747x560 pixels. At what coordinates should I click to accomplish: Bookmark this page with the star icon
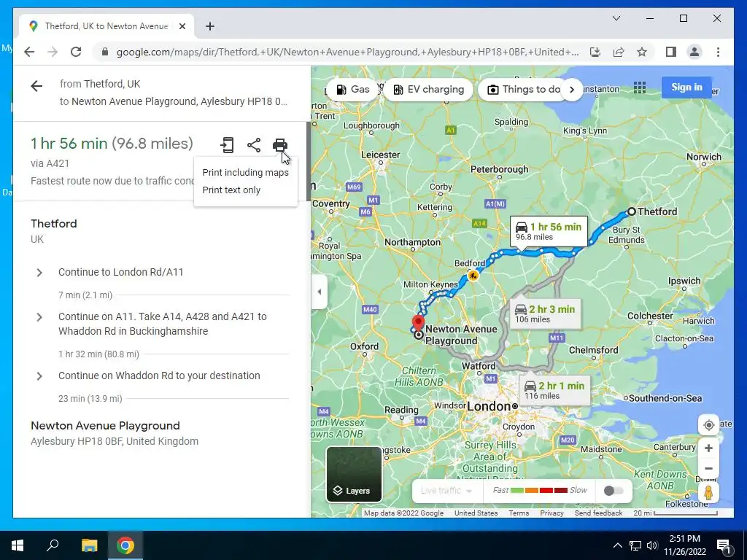point(642,52)
